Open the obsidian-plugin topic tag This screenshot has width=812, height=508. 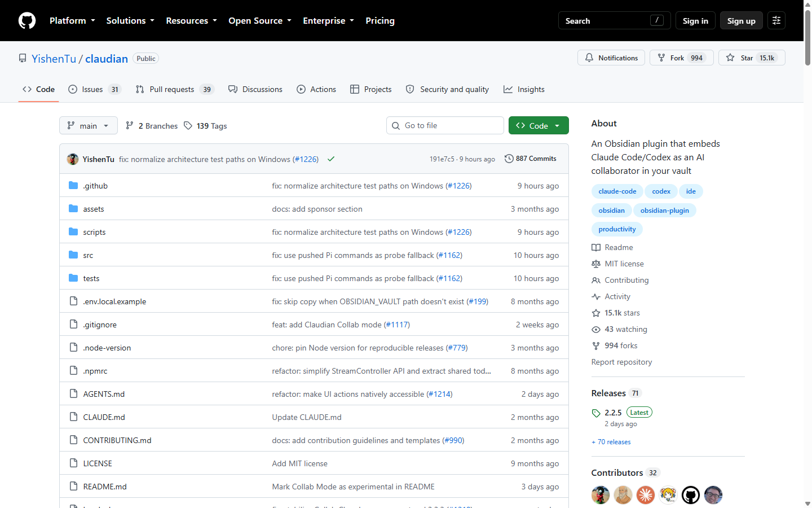pyautogui.click(x=665, y=211)
